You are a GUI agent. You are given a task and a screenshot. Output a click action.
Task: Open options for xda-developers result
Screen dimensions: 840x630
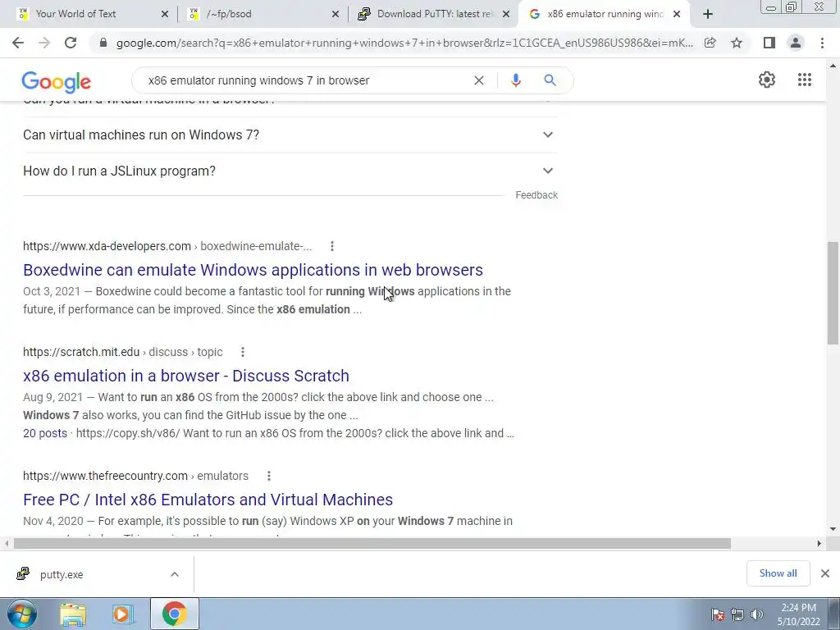tap(332, 246)
